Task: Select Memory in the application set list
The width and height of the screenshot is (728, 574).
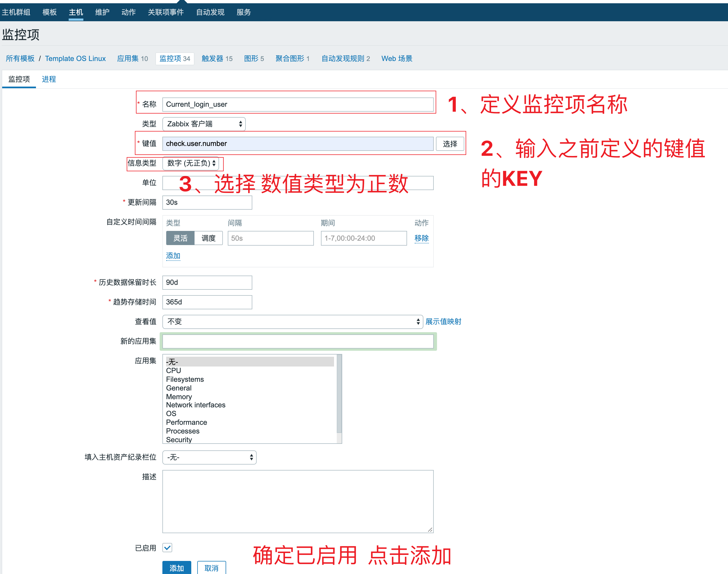Action: (x=178, y=396)
